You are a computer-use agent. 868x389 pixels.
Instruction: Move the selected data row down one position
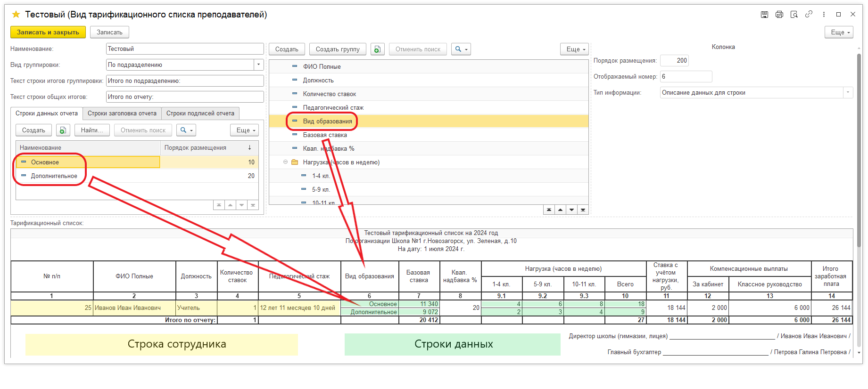click(241, 205)
